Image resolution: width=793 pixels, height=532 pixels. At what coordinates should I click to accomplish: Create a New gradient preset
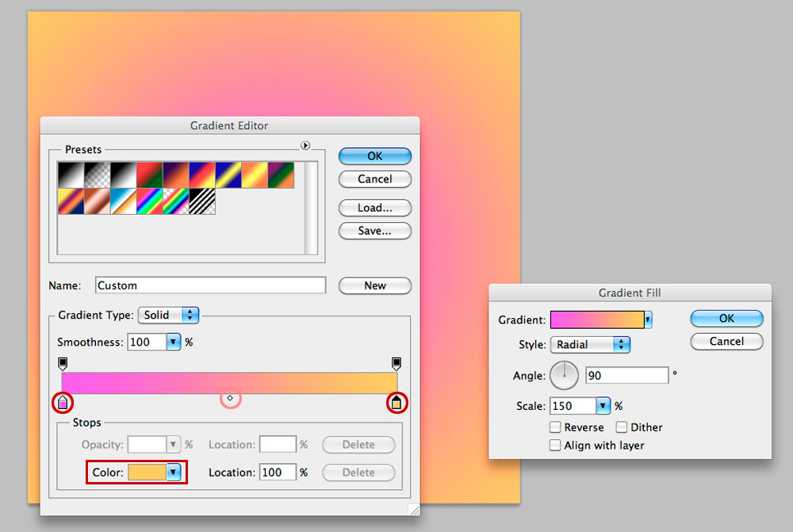coord(375,285)
